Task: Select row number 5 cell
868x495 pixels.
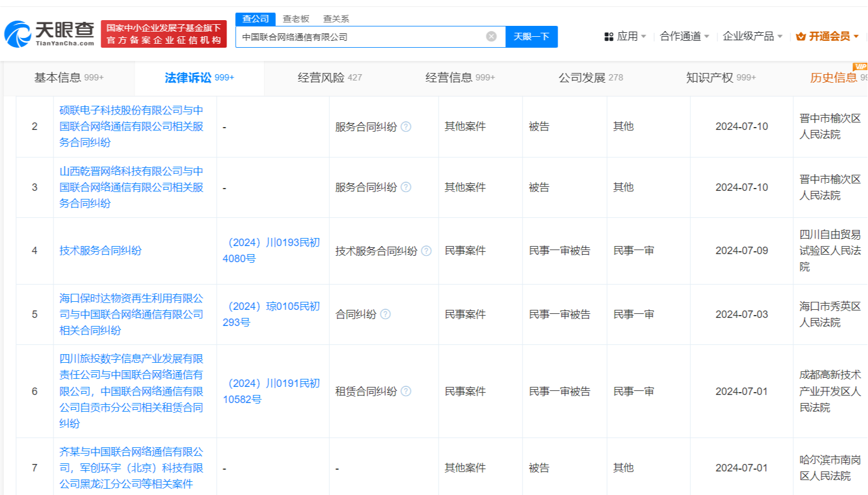Action: pos(34,314)
